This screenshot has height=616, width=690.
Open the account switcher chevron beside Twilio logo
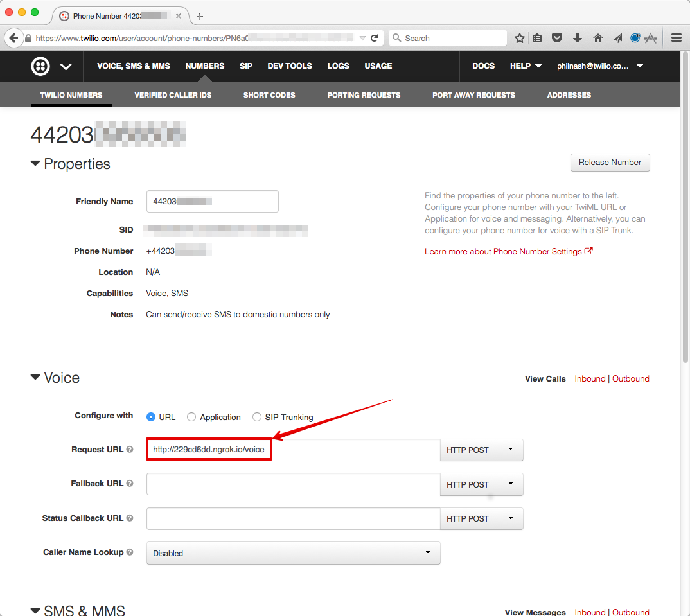click(66, 66)
